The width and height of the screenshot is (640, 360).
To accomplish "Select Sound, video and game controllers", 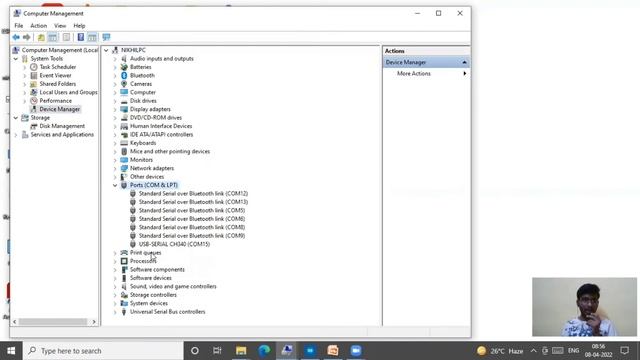I will pyautogui.click(x=173, y=287).
